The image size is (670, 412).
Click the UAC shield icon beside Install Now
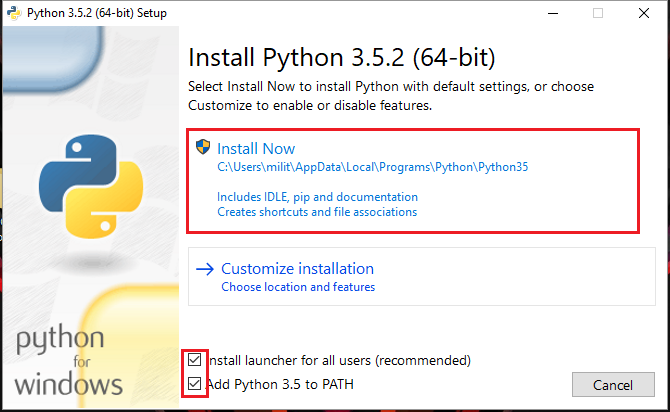tap(203, 147)
